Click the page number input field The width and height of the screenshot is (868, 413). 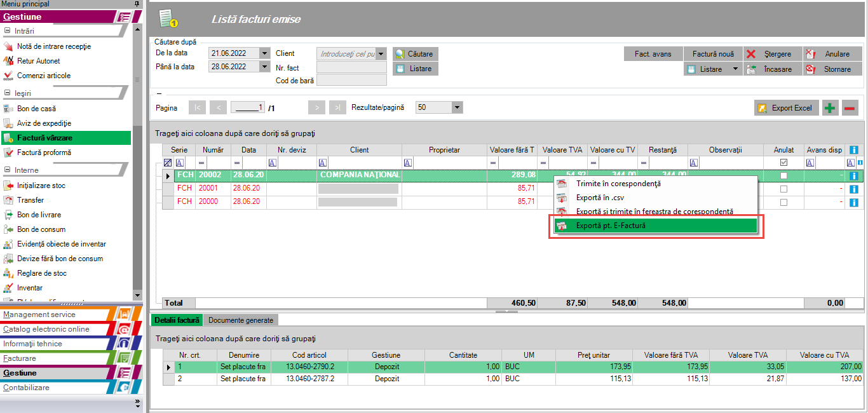248,108
